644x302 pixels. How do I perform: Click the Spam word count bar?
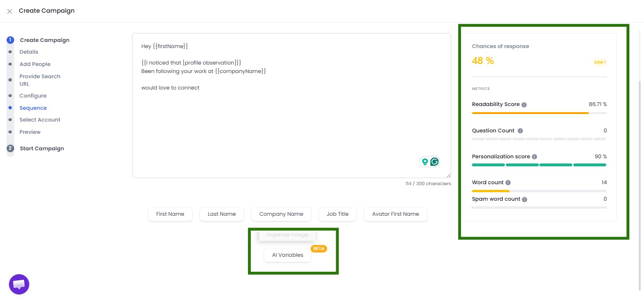coord(539,207)
